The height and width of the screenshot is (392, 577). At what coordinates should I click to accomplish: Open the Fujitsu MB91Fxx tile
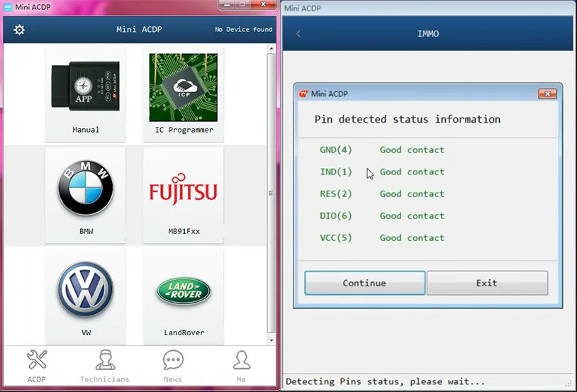[x=184, y=195]
